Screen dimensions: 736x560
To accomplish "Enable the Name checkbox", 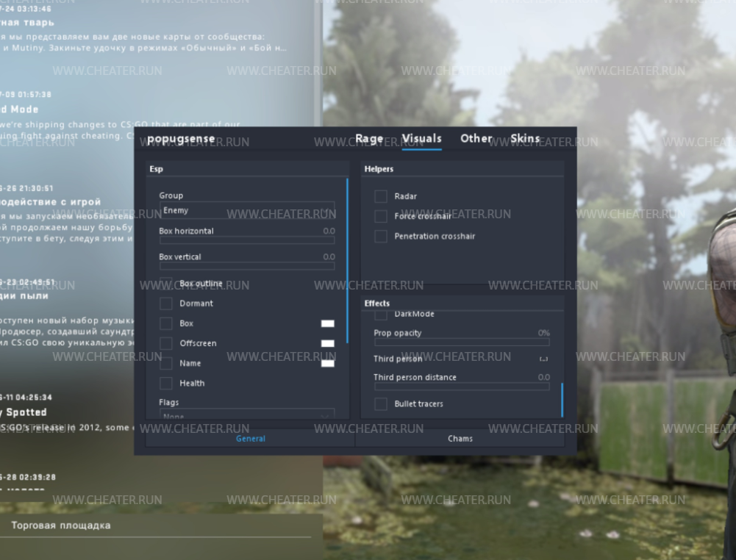I will [165, 363].
